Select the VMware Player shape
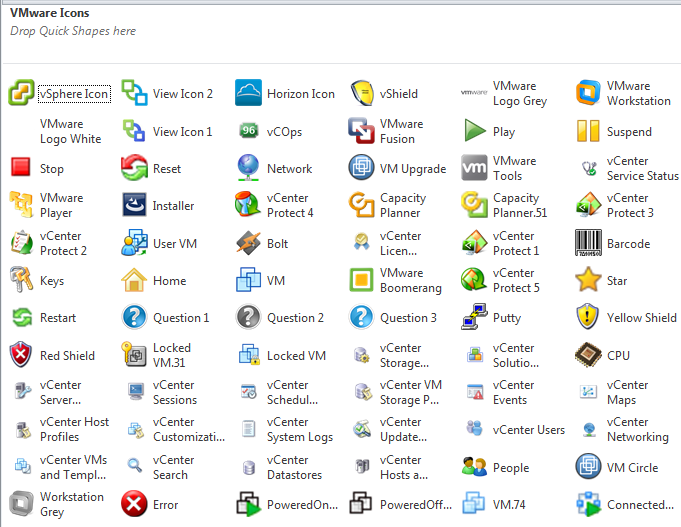Screen dimensions: 681x527 (x=21, y=205)
